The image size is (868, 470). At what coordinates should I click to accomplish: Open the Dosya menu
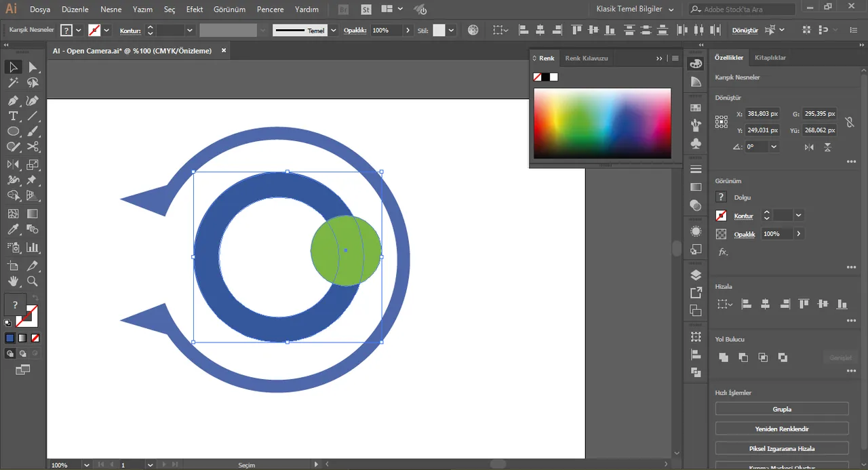tap(40, 9)
